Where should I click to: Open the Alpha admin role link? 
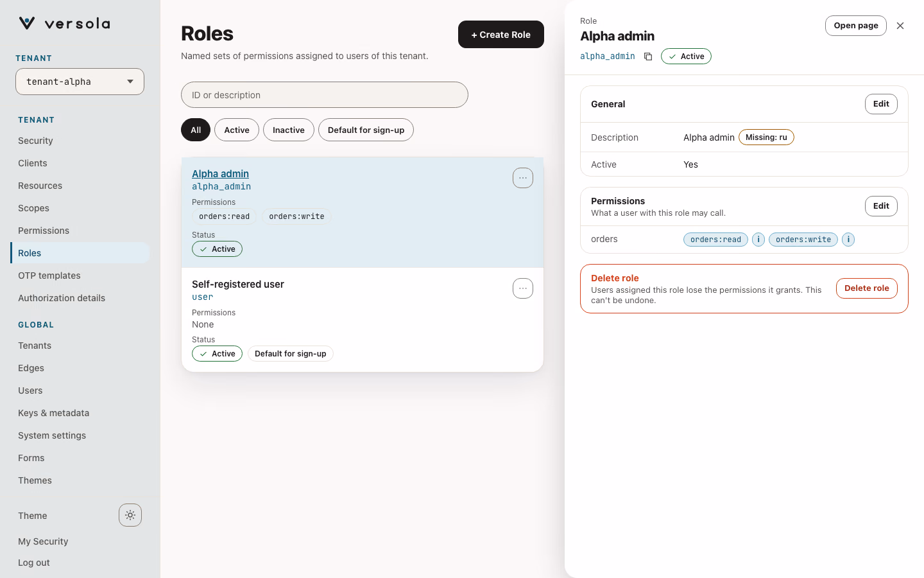(x=220, y=173)
